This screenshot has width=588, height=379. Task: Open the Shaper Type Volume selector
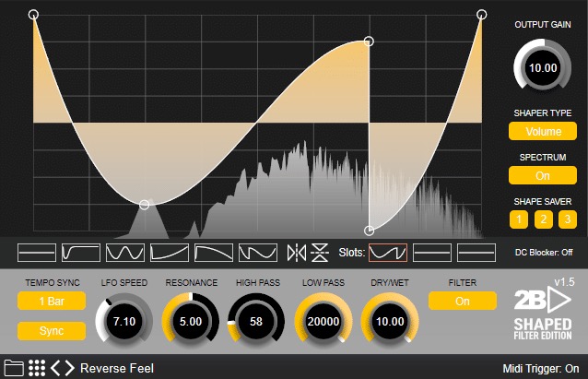point(543,131)
